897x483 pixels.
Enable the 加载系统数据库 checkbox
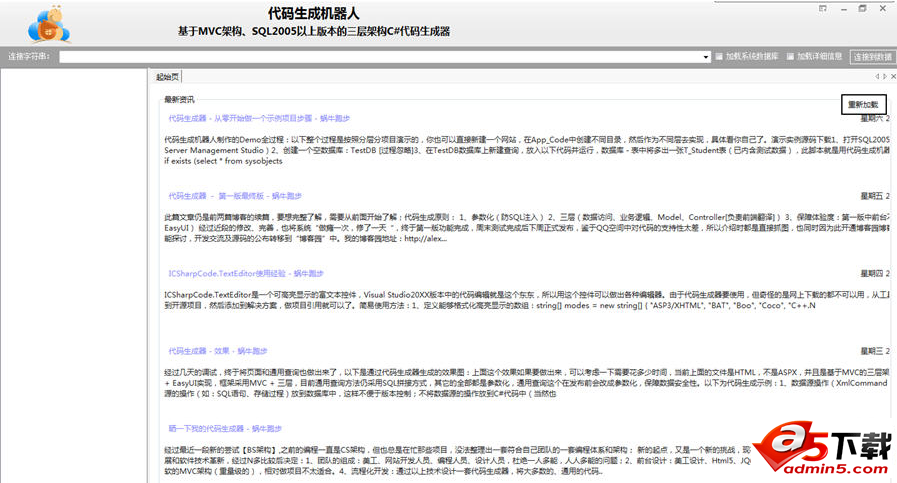coord(720,56)
